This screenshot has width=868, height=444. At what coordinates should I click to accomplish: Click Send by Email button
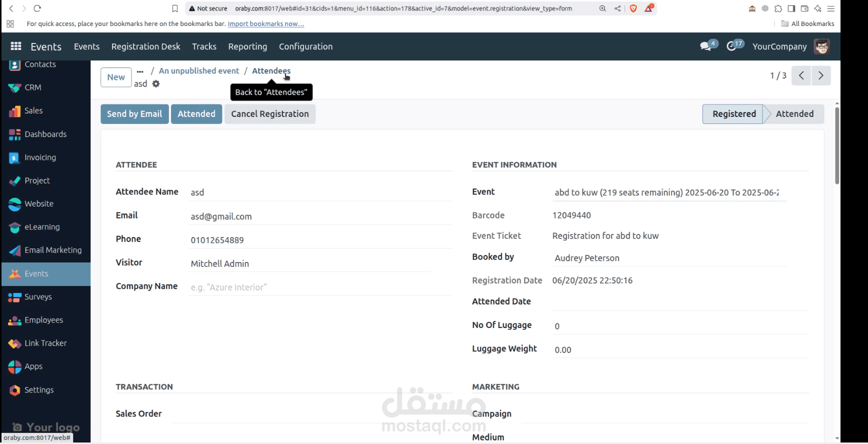point(134,114)
